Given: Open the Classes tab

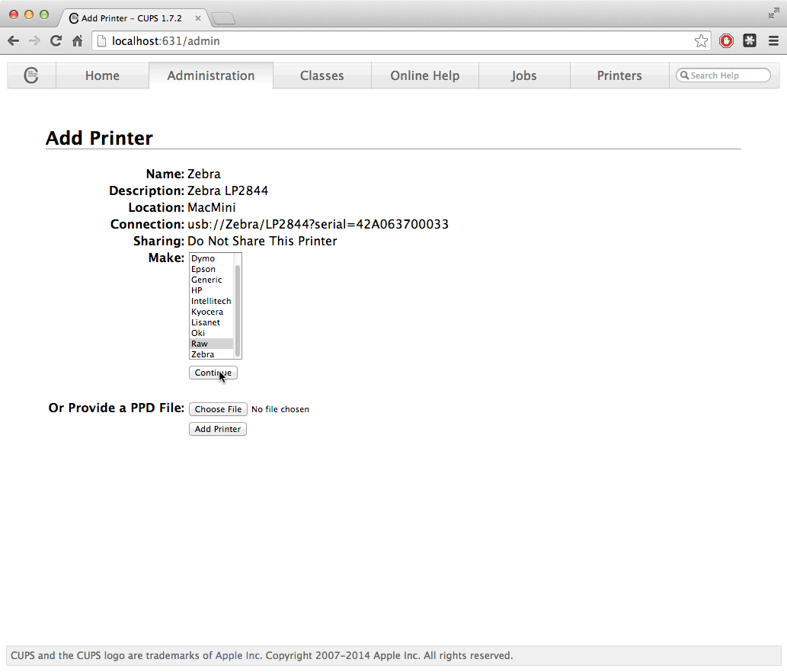Looking at the screenshot, I should coord(322,75).
